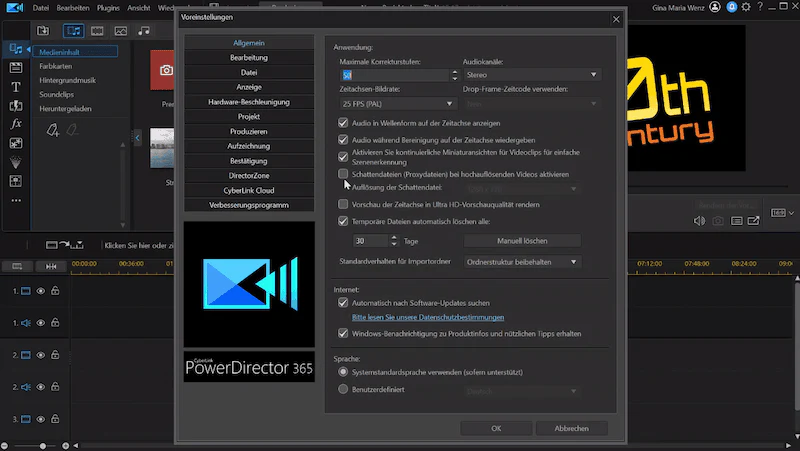Click the preview display options icon
The height and width of the screenshot is (451, 800).
click(x=736, y=221)
